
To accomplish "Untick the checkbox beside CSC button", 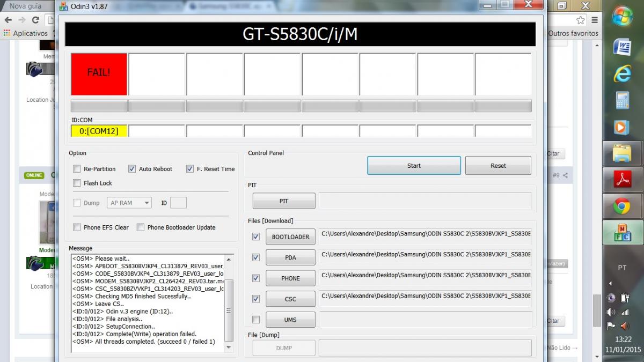I will point(256,299).
